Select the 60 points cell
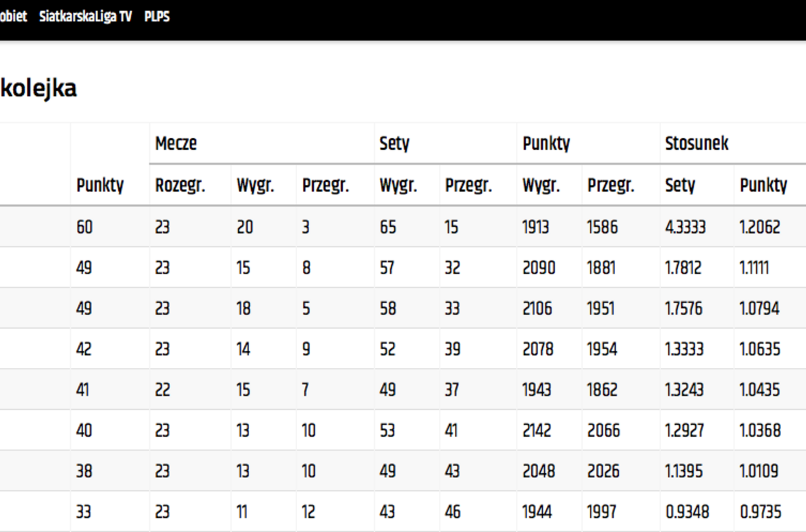The height and width of the screenshot is (532, 806). tap(85, 227)
